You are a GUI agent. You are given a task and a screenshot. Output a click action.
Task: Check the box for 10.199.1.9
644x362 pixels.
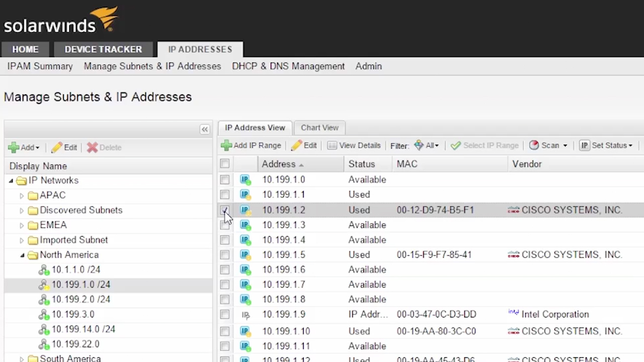pyautogui.click(x=225, y=315)
